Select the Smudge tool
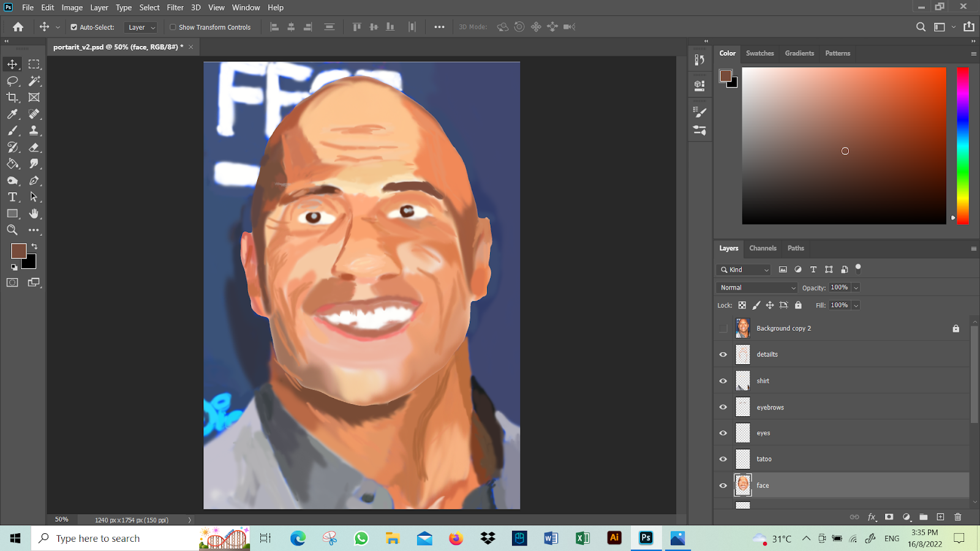The width and height of the screenshot is (980, 551). 34,163
